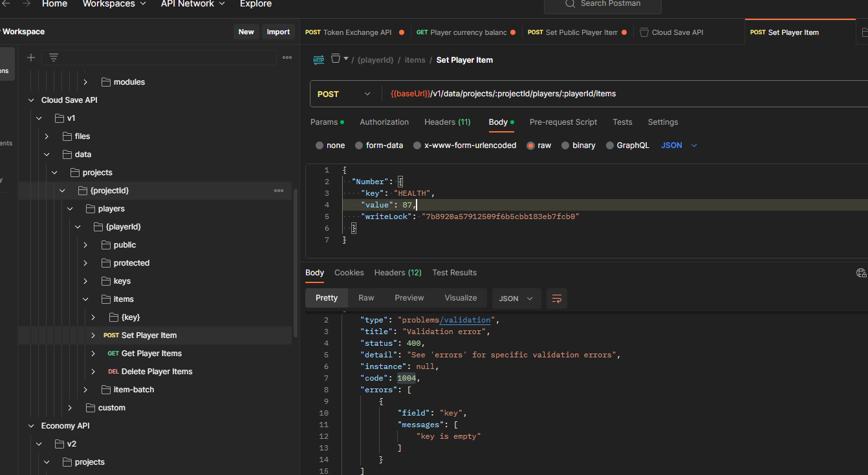This screenshot has width=868, height=475.
Task: Click the plus icon to create new collection
Action: tap(30, 58)
